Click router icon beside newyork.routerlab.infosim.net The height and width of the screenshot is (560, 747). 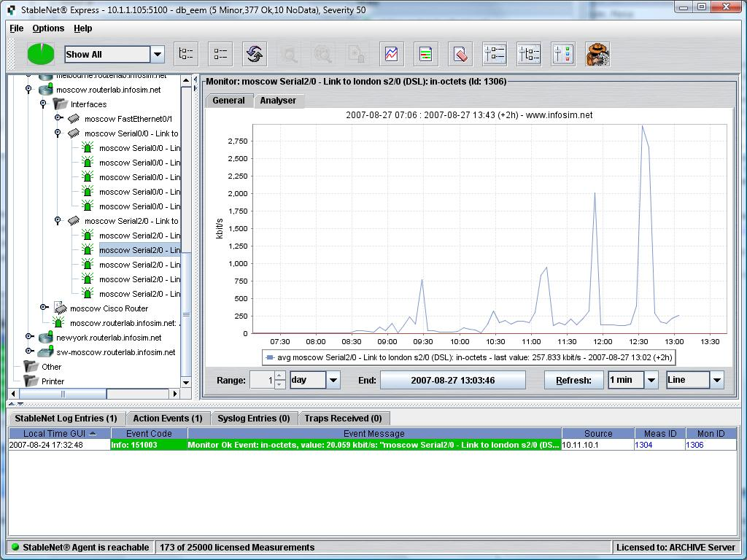pos(46,337)
